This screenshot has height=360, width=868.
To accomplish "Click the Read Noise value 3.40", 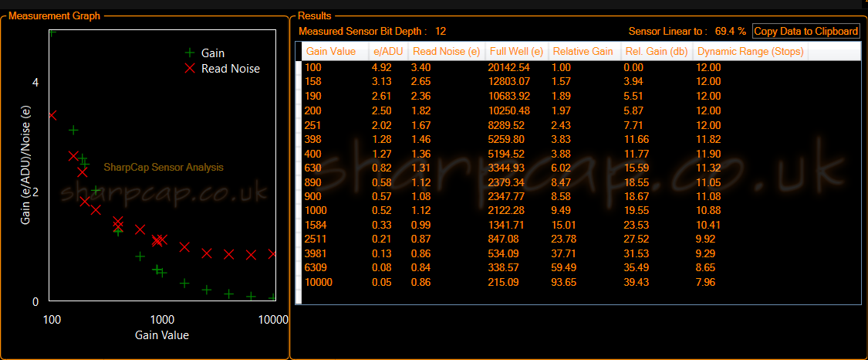I will coord(420,67).
